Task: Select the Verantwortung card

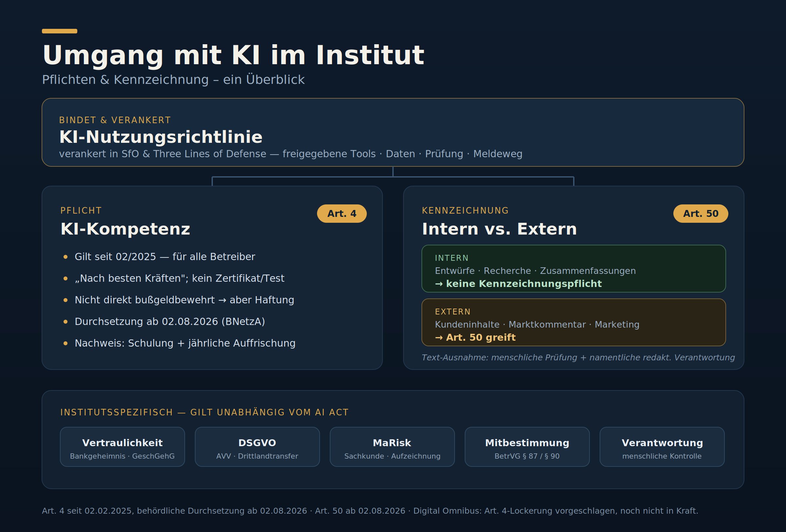Action: (x=662, y=447)
